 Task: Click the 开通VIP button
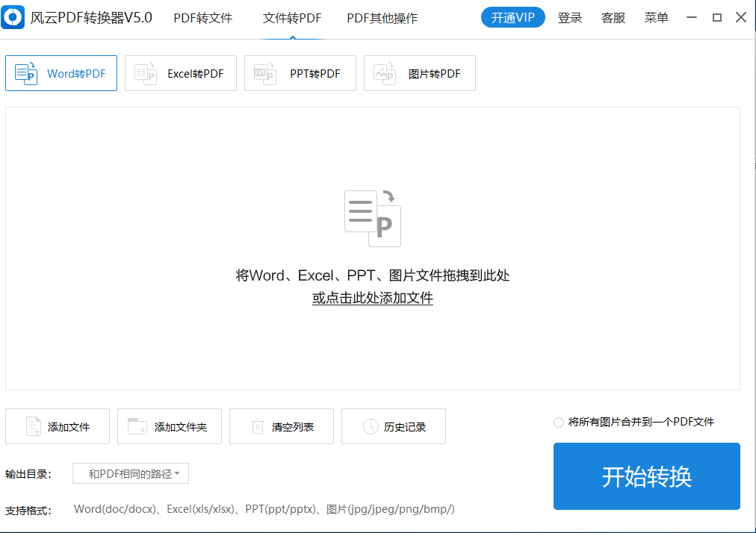pos(513,18)
